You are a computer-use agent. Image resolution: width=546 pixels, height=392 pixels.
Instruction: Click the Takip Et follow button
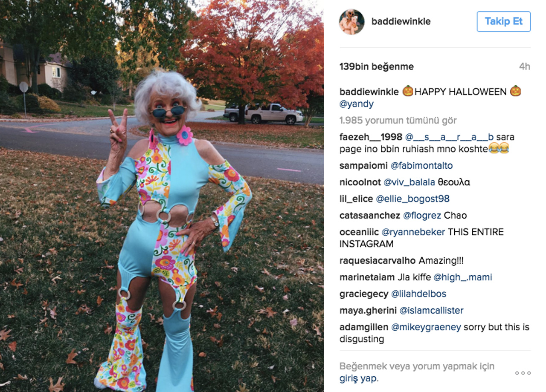(503, 22)
